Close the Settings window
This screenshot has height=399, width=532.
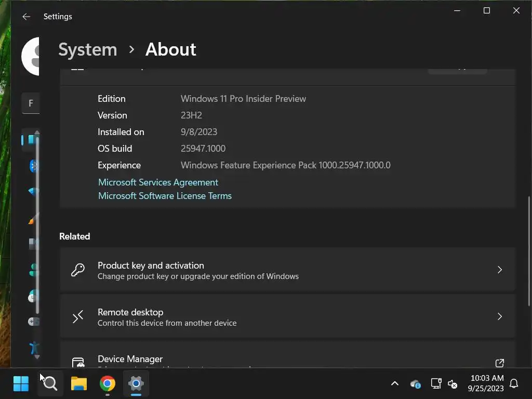click(516, 10)
